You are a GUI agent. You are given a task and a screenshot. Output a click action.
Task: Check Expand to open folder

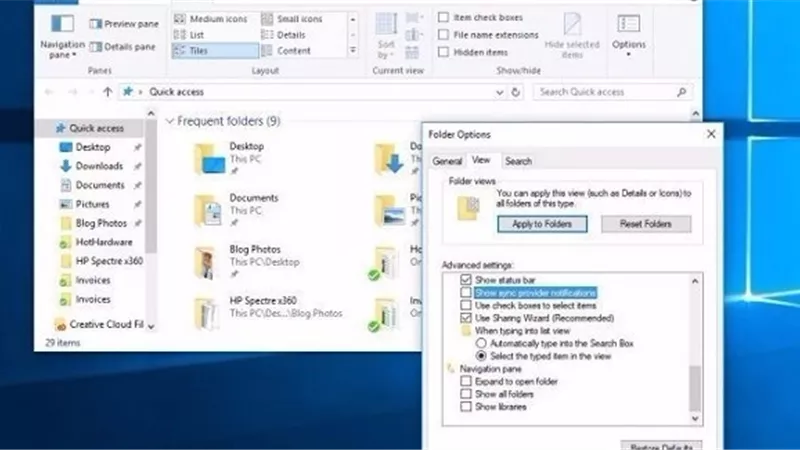point(465,381)
